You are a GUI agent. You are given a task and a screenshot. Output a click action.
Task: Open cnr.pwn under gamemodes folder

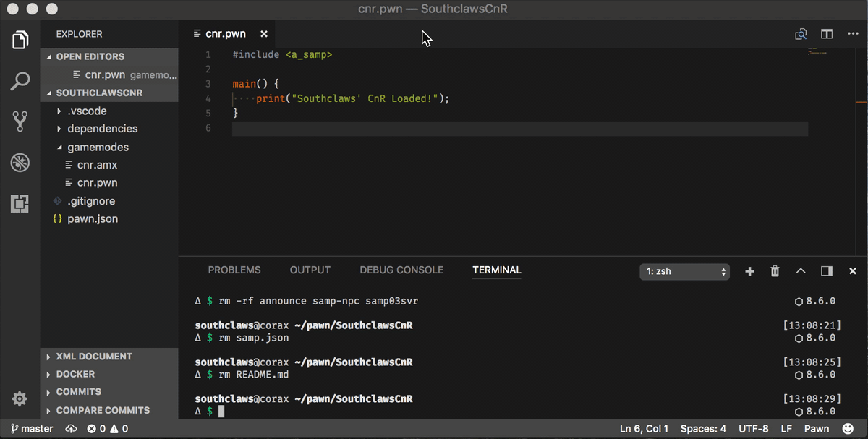click(109, 183)
